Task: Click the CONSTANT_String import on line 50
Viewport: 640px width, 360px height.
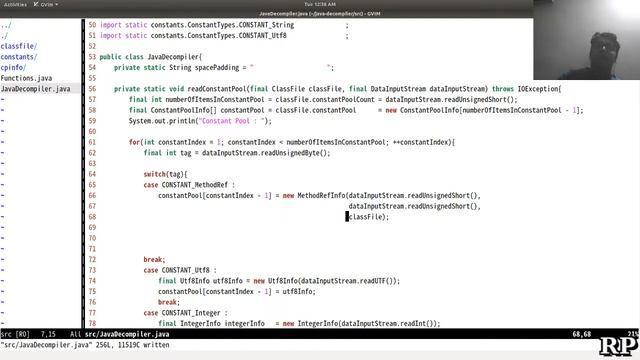Action: click(266, 25)
